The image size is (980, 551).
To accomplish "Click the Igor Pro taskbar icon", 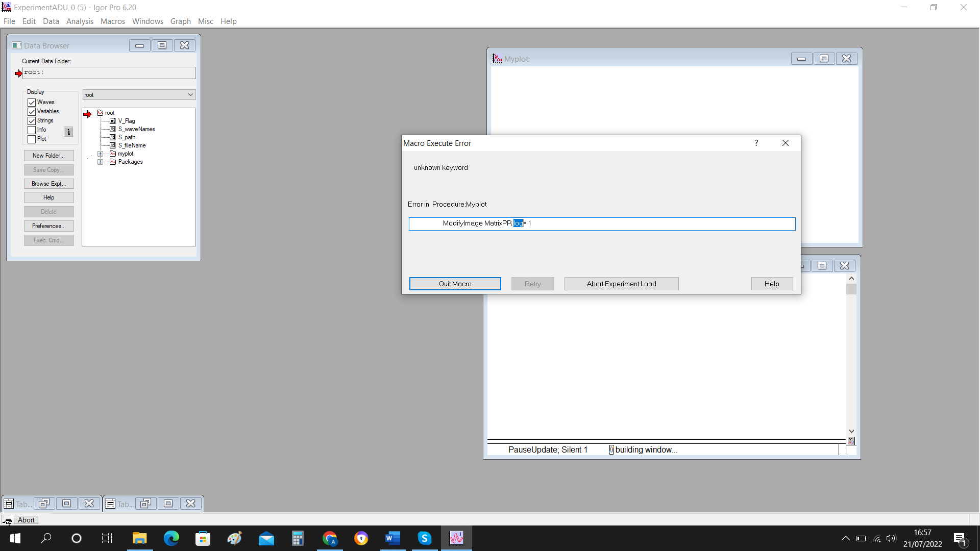I will point(456,538).
